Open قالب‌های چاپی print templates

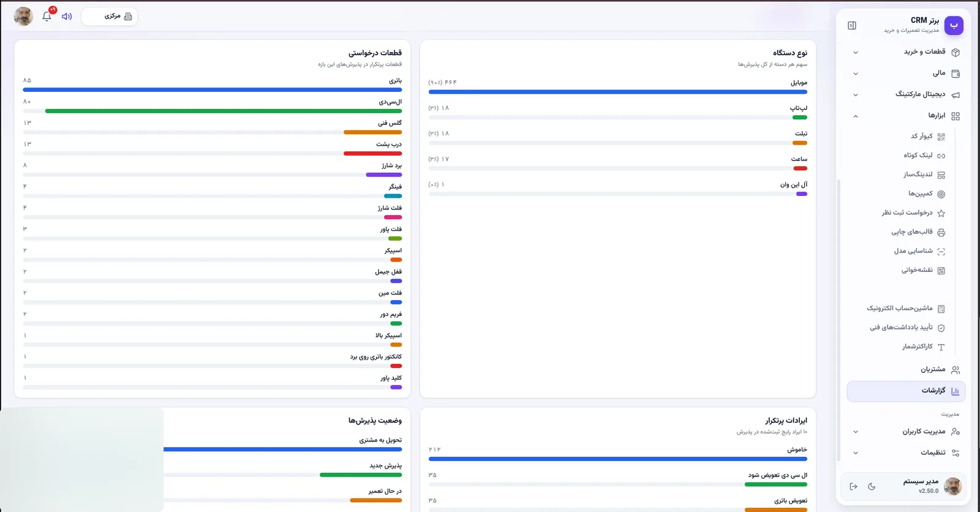coord(918,232)
